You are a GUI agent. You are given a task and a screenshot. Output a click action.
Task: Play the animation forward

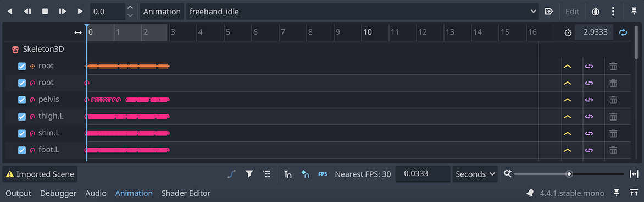click(80, 12)
